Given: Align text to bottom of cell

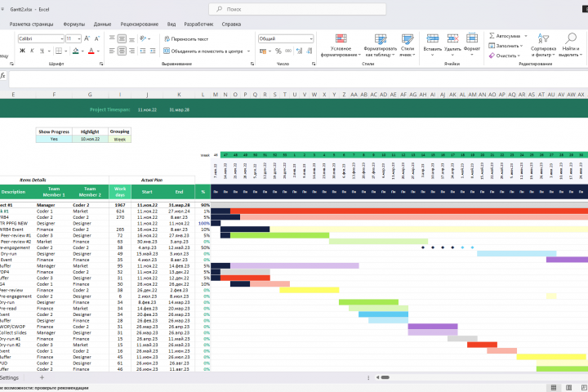Looking at the screenshot, I should (131, 38).
